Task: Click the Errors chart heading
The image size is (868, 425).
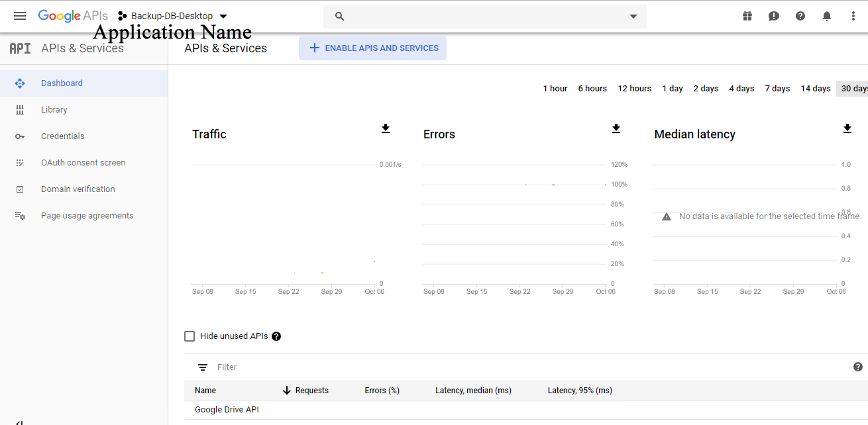Action: [439, 134]
